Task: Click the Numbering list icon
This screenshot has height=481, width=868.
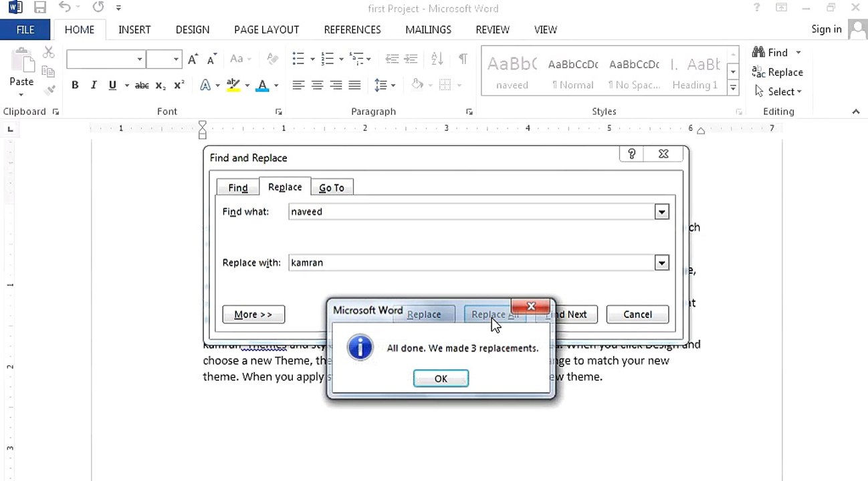Action: [x=327, y=59]
